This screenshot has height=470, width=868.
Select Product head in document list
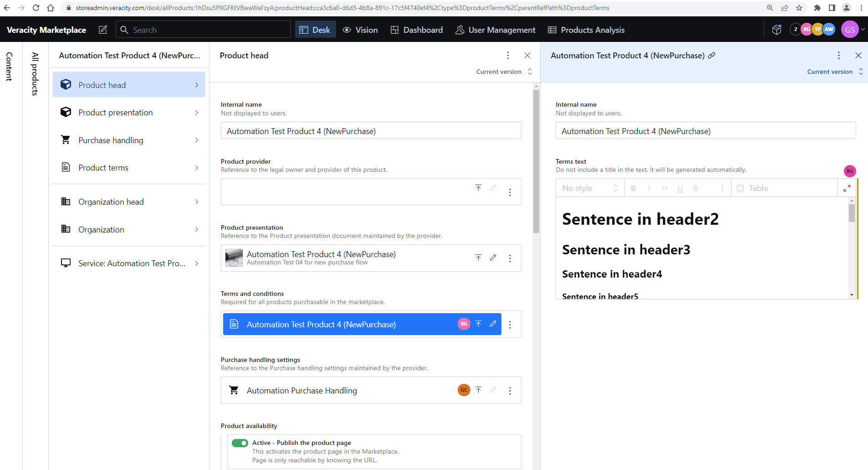tap(129, 85)
